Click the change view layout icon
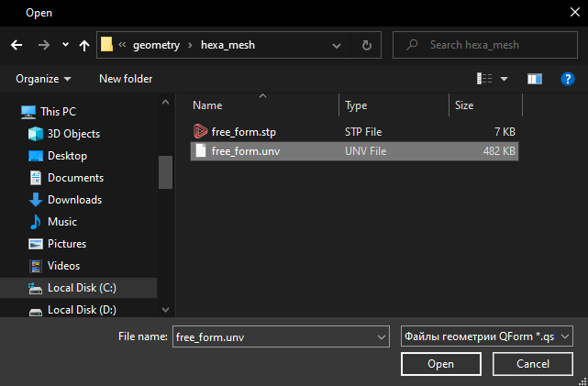The image size is (588, 386). coord(484,79)
